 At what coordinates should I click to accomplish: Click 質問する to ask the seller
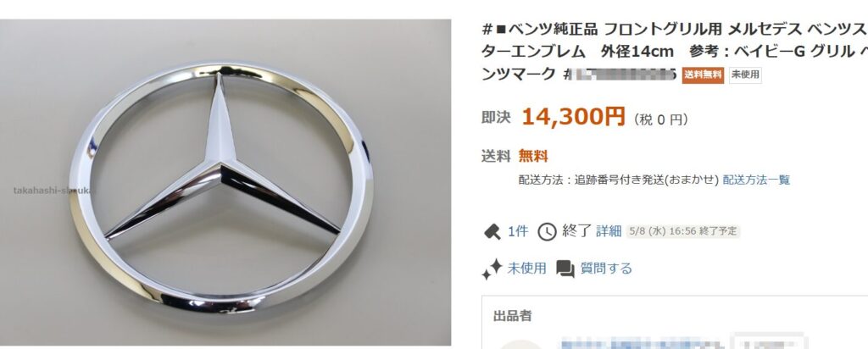tap(606, 269)
